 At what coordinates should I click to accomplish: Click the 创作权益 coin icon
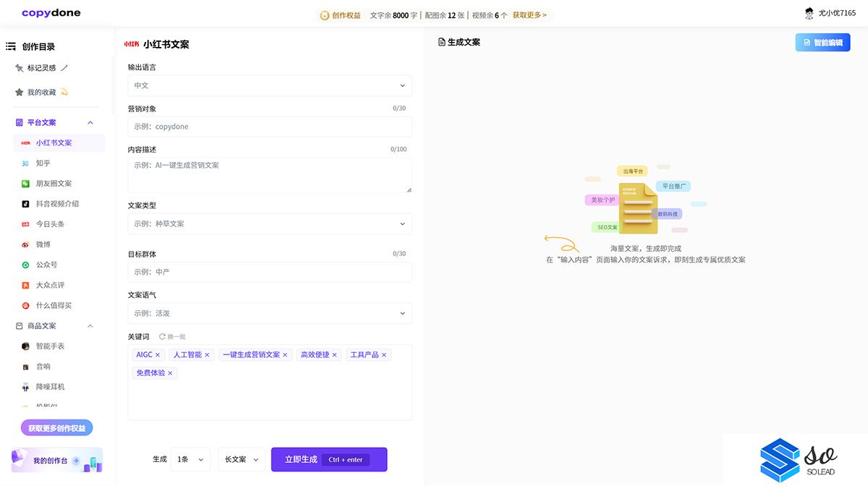pos(325,15)
